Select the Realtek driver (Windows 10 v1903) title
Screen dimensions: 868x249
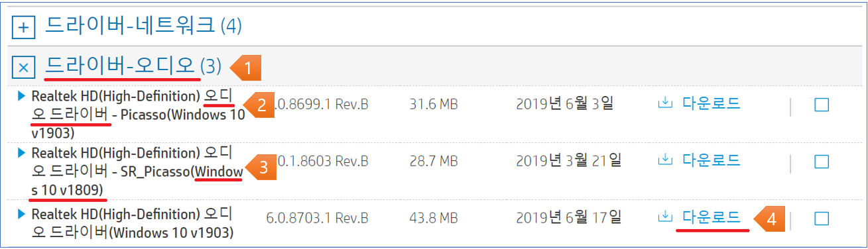(132, 223)
